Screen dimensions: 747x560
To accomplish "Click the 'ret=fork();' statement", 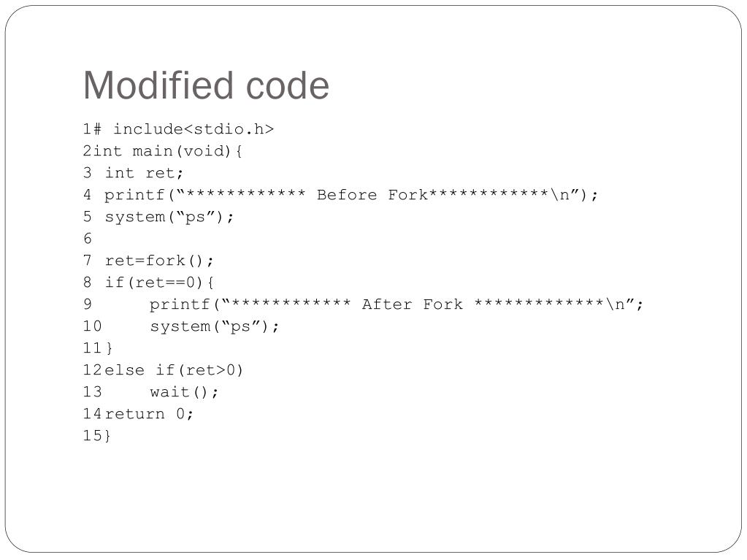I will coord(159,261).
